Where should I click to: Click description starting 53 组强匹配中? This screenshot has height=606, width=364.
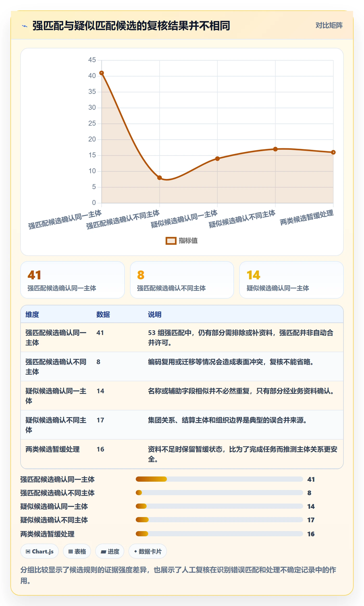(241, 338)
